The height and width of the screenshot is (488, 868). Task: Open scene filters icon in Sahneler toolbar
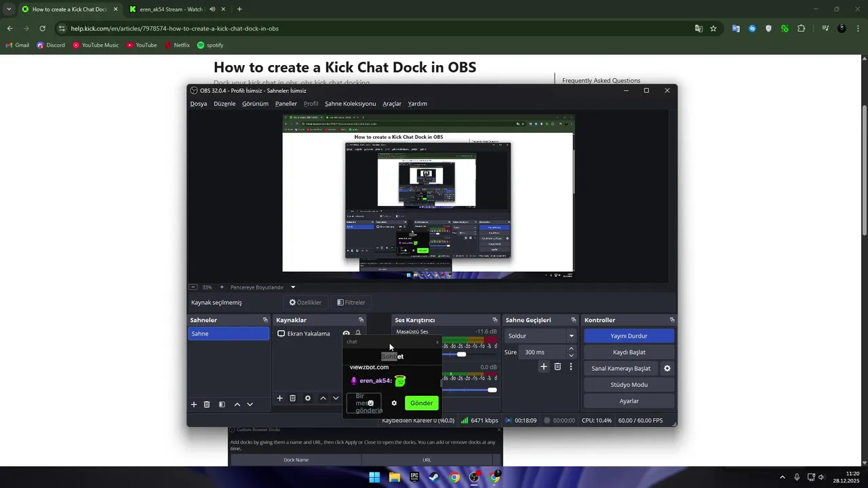tap(222, 405)
